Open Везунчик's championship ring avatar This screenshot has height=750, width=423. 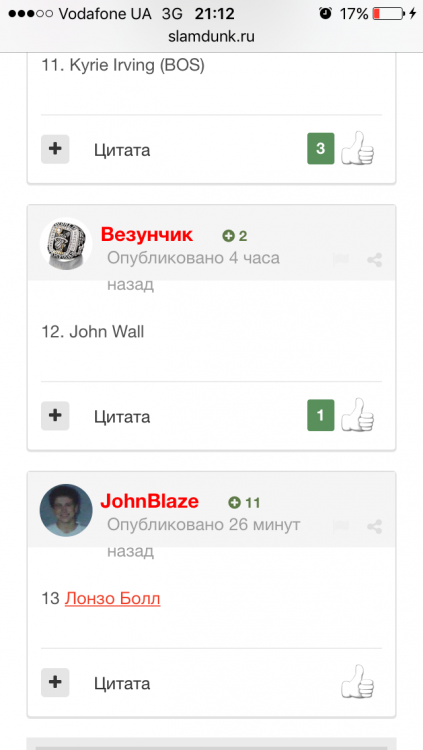coord(66,244)
